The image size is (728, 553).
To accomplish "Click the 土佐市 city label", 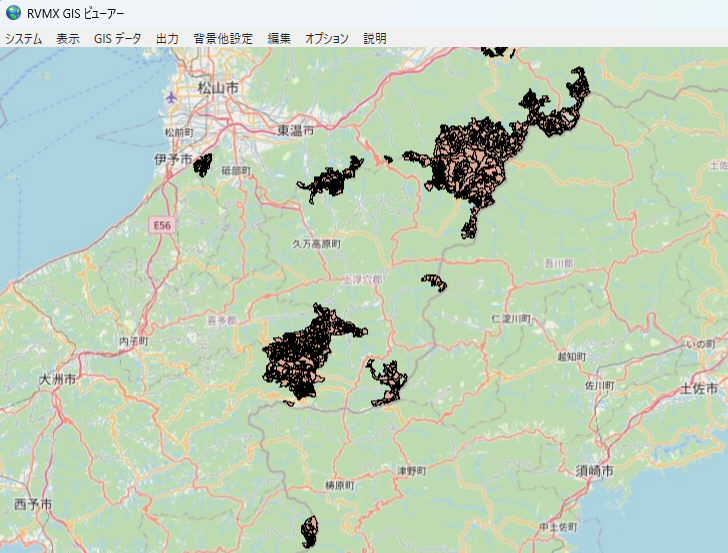I will tap(699, 387).
